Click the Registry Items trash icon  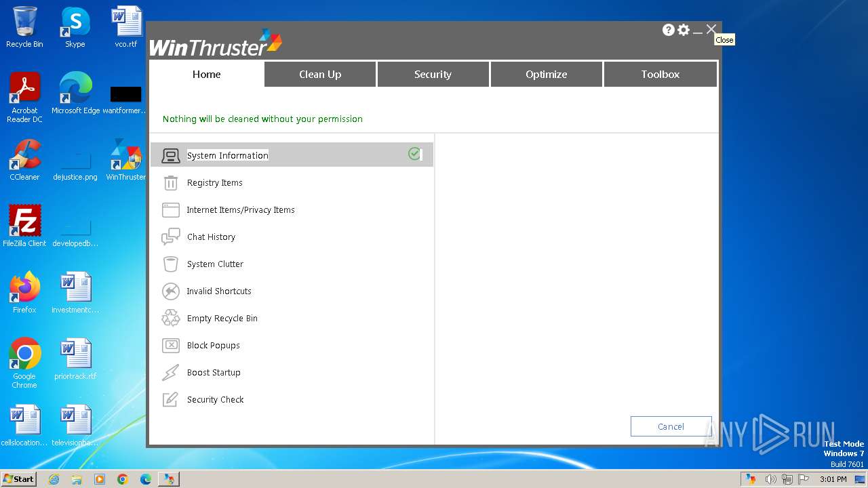(170, 183)
